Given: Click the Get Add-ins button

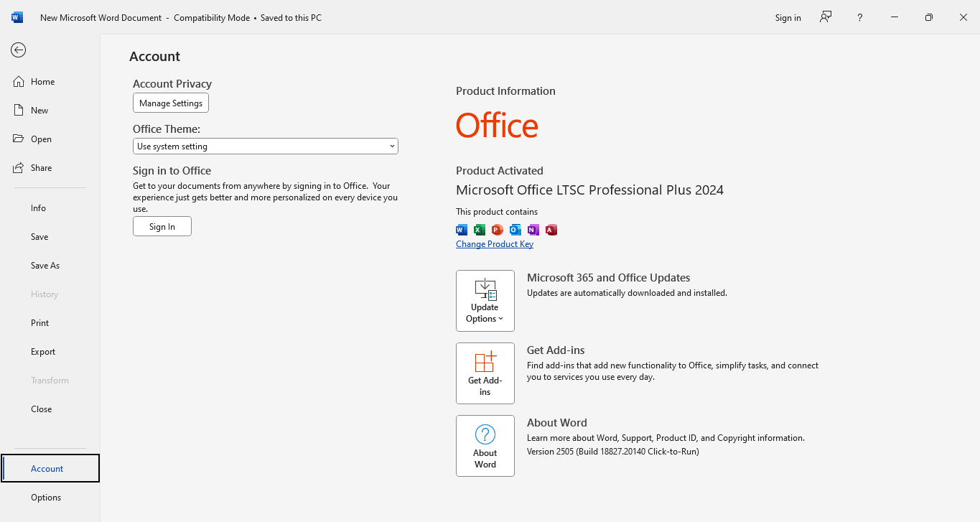Looking at the screenshot, I should click(x=485, y=373).
